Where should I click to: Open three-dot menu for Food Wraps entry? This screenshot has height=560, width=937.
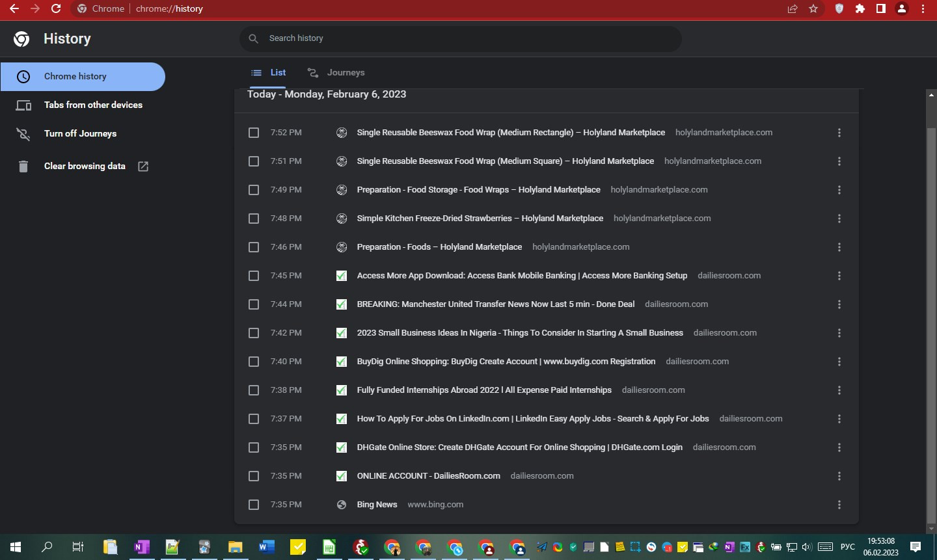point(839,190)
